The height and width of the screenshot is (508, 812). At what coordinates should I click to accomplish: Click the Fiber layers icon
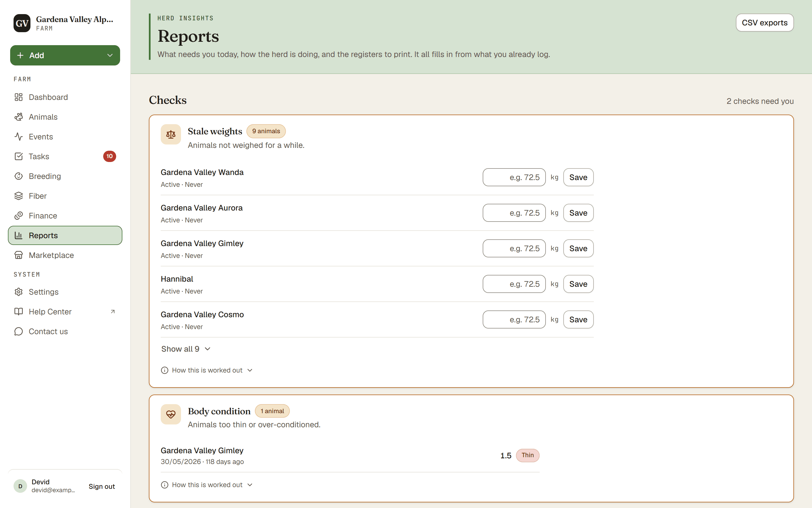[18, 196]
